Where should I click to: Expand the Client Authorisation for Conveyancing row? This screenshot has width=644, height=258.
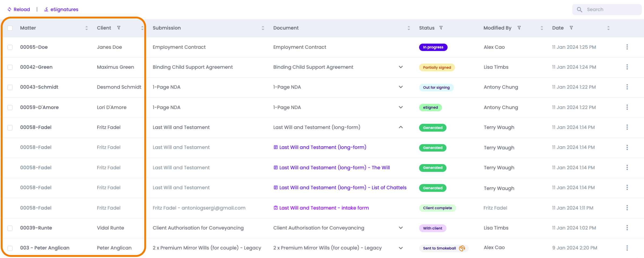point(401,228)
